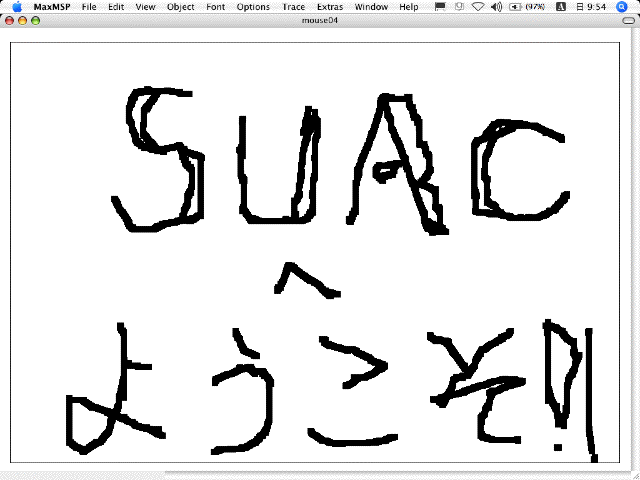640x480 pixels.
Task: Click the display status icon in menu bar
Action: (440, 7)
